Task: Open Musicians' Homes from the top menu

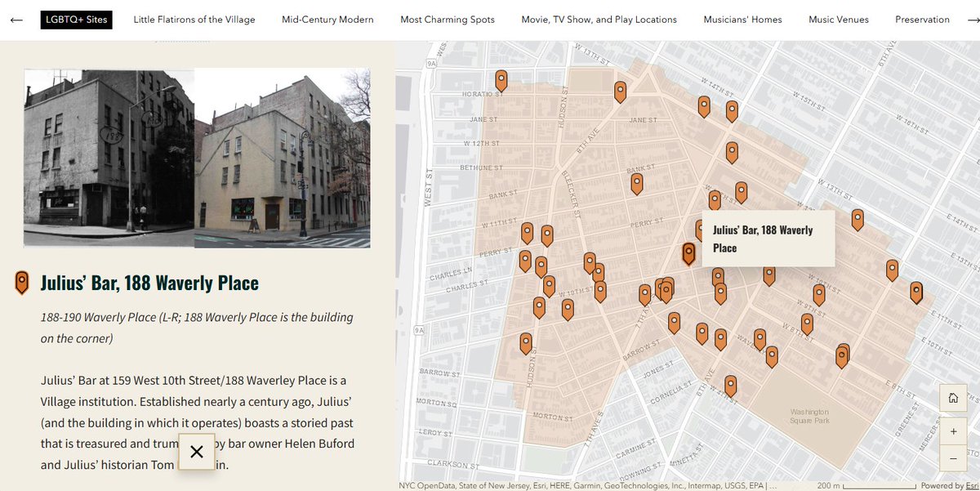Action: point(742,19)
